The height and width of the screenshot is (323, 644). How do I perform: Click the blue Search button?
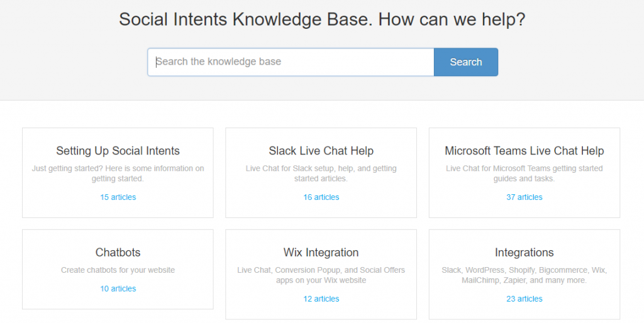466,62
